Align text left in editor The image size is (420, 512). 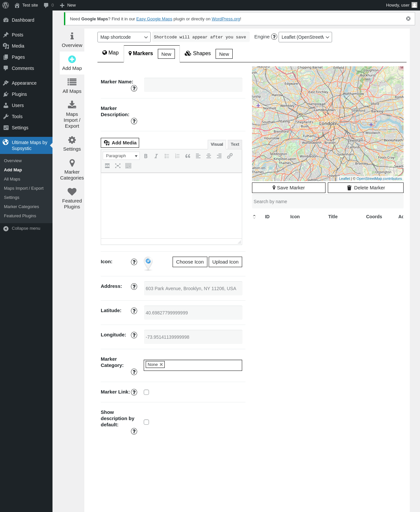(198, 156)
